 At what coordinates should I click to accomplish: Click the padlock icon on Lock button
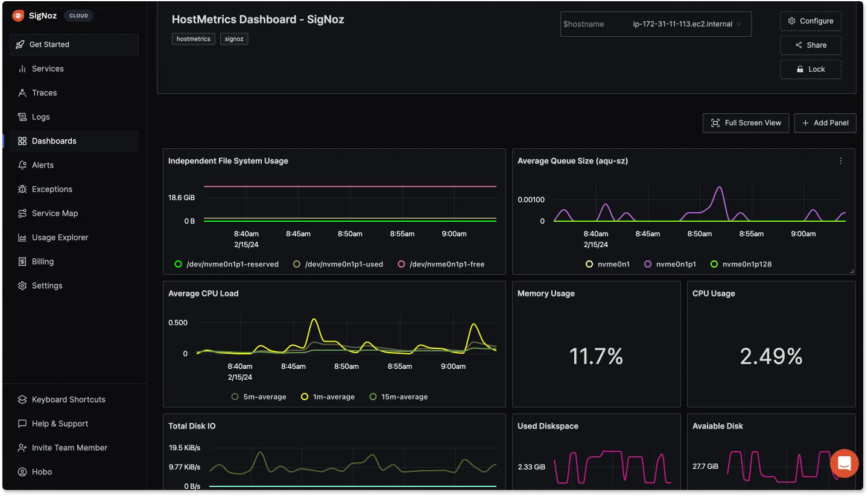coord(800,69)
